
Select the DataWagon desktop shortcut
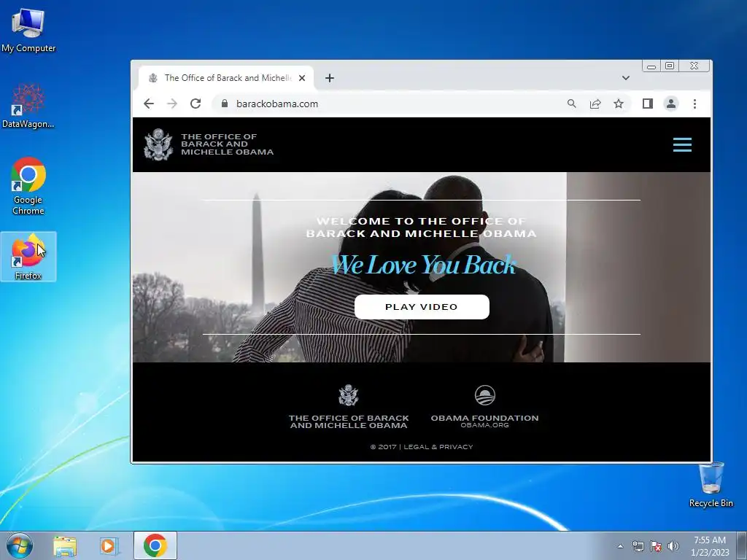tap(28, 106)
